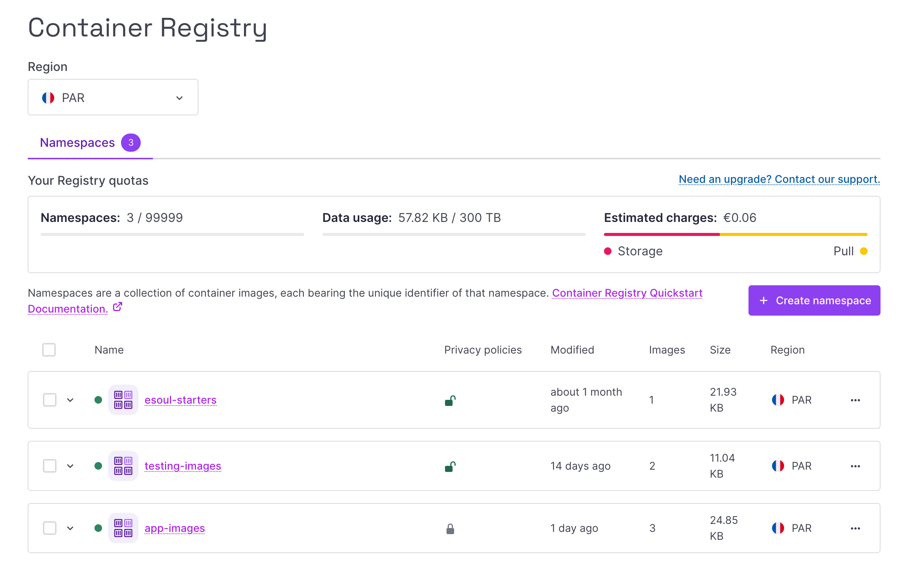Click the Create namespace button
Viewport: 912px width, 588px height.
tap(813, 300)
